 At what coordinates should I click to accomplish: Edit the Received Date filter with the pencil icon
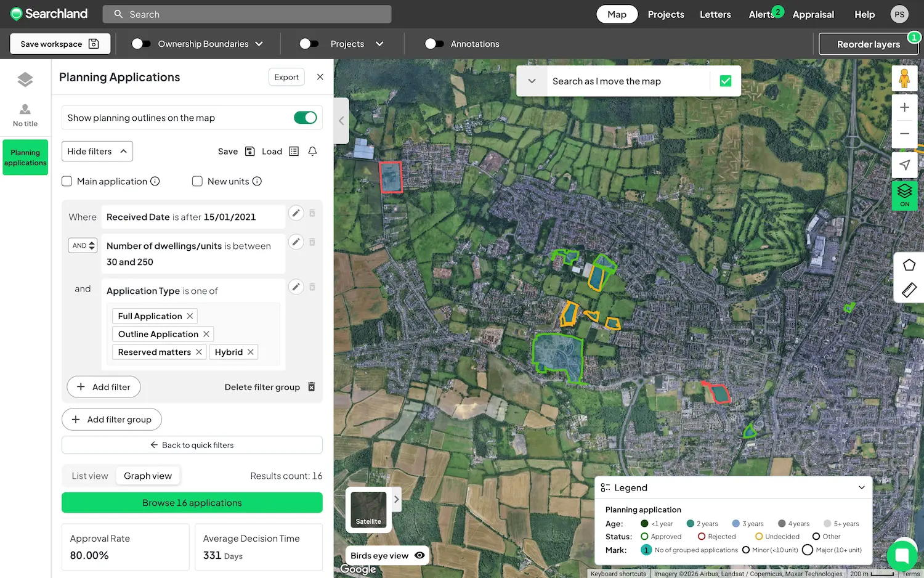pyautogui.click(x=296, y=213)
